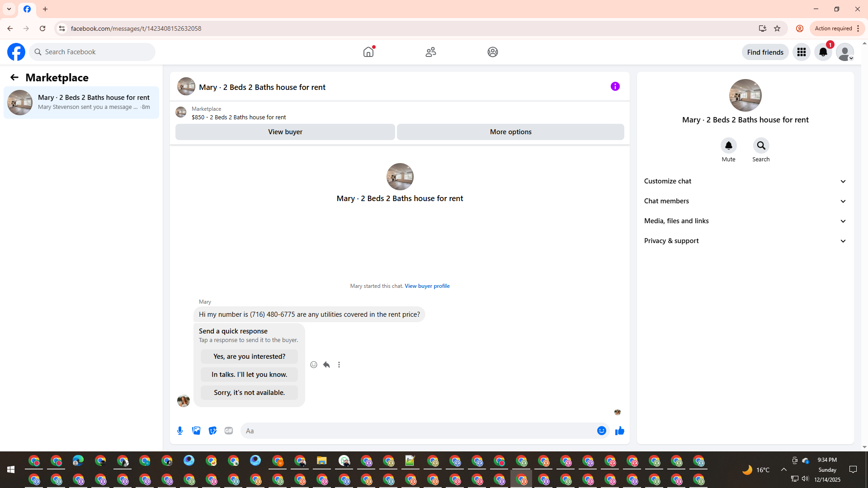Open emoji picker in message box
This screenshot has height=488, width=868.
601,431
